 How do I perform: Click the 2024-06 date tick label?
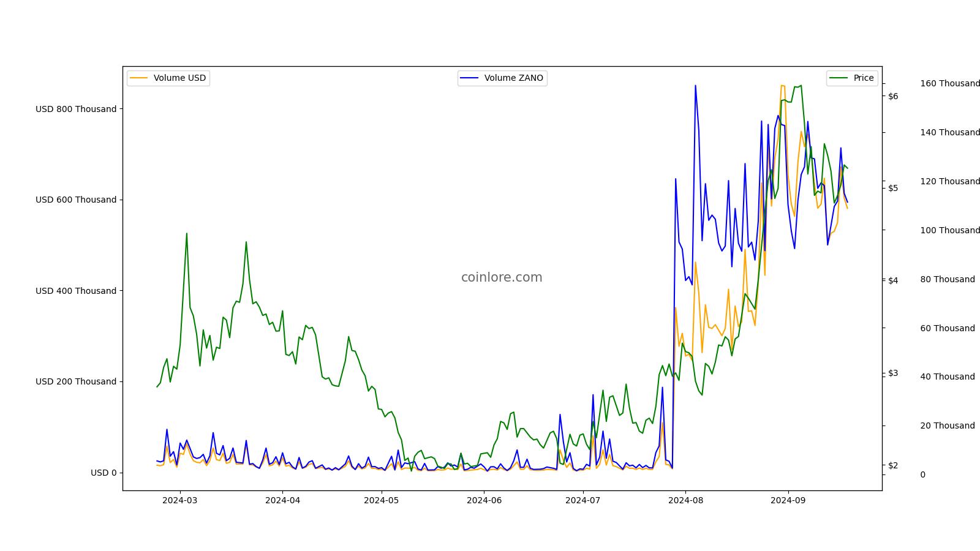pyautogui.click(x=484, y=500)
